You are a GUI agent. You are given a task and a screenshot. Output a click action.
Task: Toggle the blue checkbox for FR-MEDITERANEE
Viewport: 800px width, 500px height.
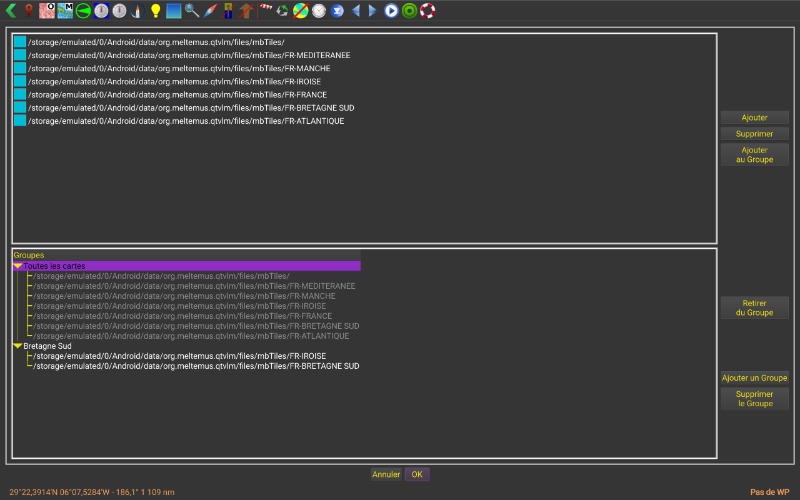(19, 55)
